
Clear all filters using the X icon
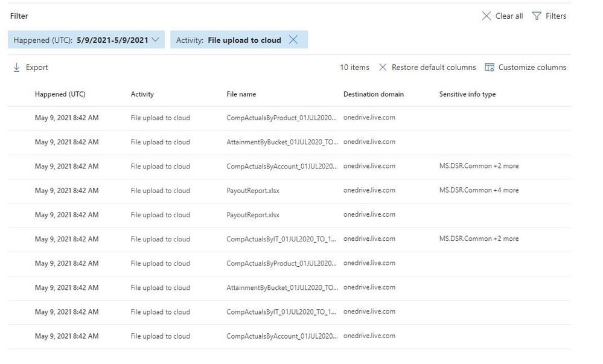point(487,16)
